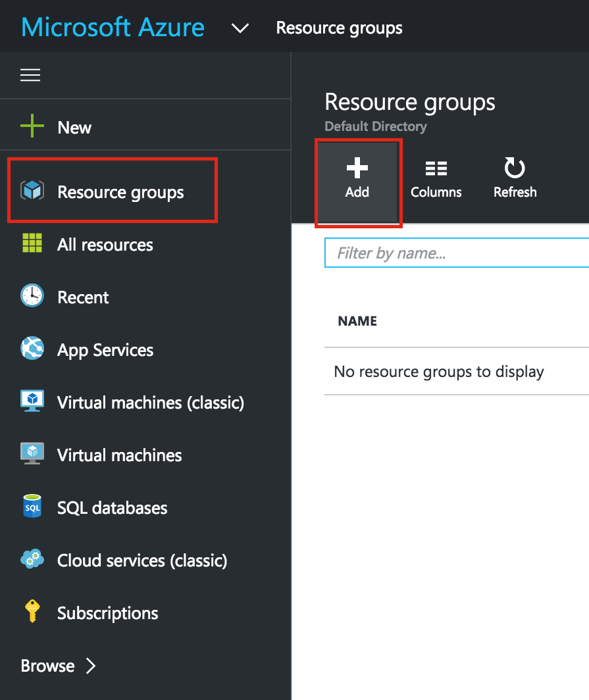Screen dimensions: 589x700
Task: Click the Resource groups blade title
Action: (x=409, y=102)
